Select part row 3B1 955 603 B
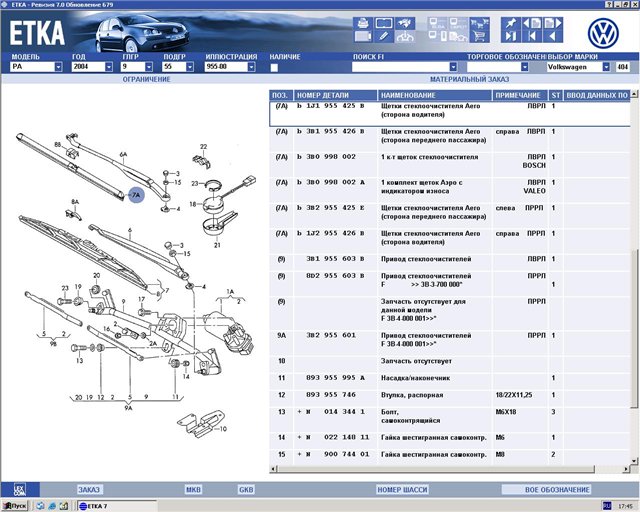This screenshot has width=640, height=512. [449, 263]
